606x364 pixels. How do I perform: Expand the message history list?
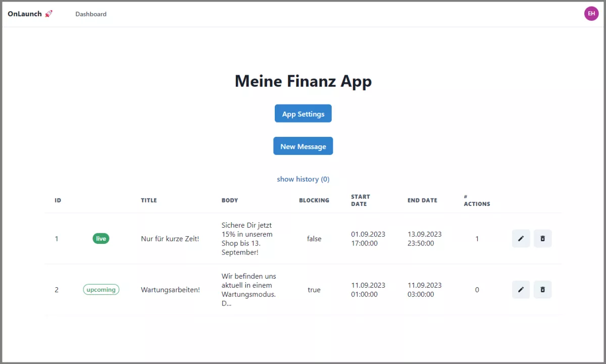point(303,179)
